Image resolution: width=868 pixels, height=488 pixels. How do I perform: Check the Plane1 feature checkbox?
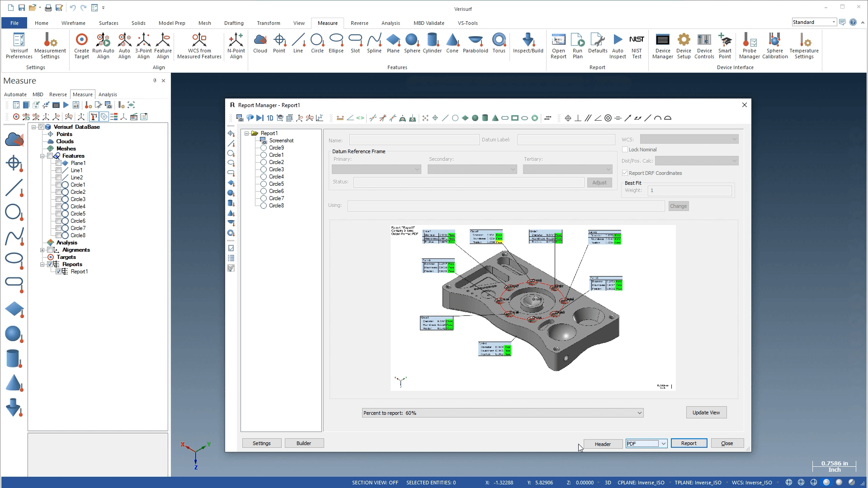coord(58,163)
